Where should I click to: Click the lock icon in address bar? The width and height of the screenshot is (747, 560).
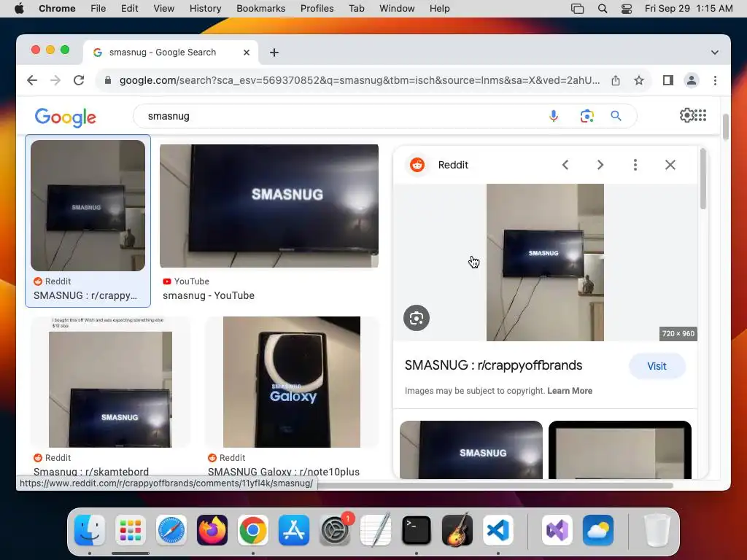point(108,80)
